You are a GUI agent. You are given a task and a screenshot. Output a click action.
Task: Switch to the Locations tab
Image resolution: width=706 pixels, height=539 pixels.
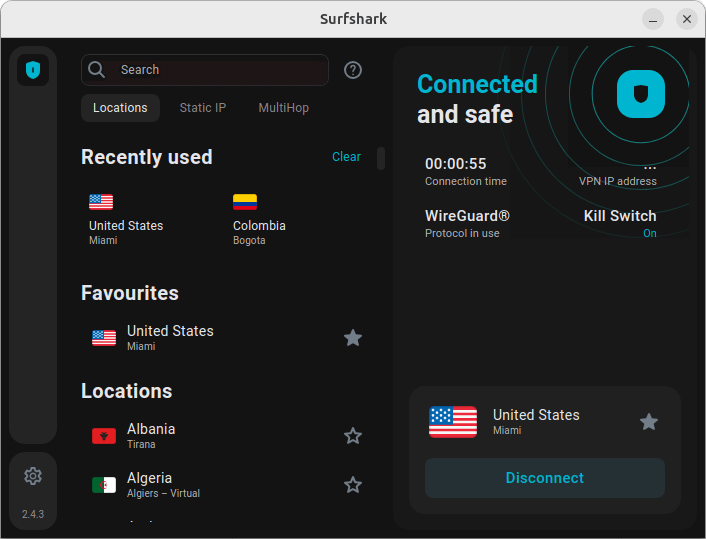click(120, 108)
